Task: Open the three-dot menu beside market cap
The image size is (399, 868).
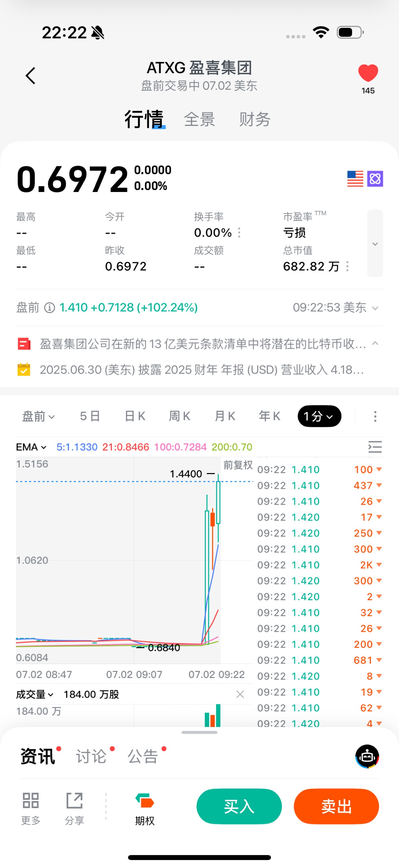Action: (x=347, y=266)
